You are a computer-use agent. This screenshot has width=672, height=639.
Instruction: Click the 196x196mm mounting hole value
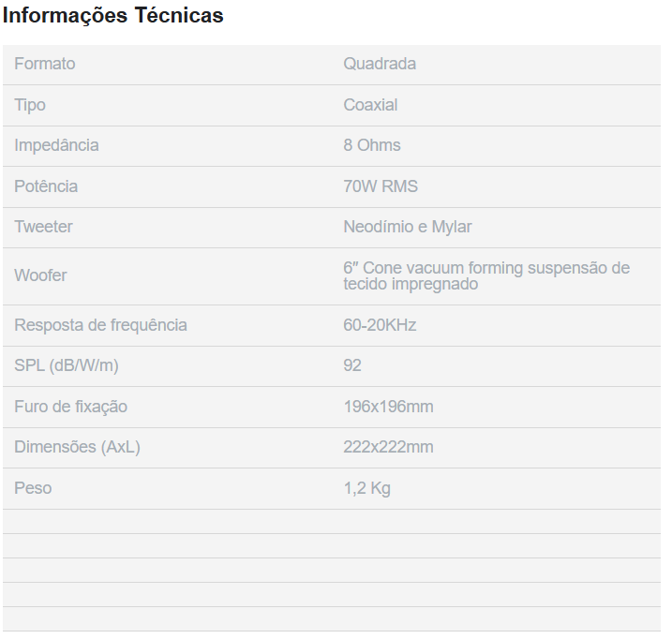388,407
